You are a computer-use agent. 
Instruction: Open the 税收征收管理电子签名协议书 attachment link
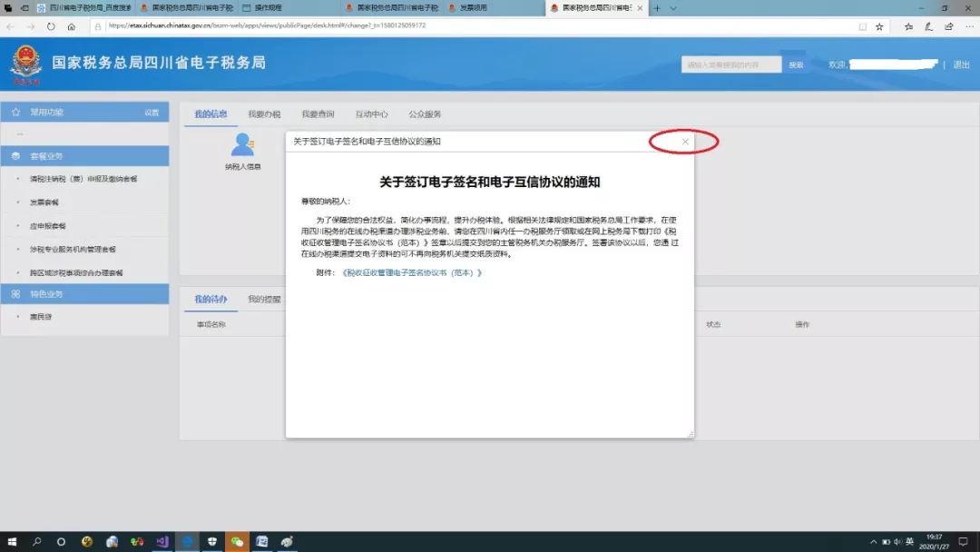click(412, 272)
